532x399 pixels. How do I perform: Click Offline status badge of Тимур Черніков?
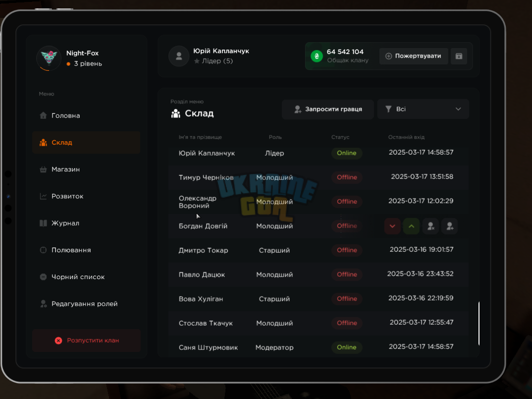click(347, 177)
